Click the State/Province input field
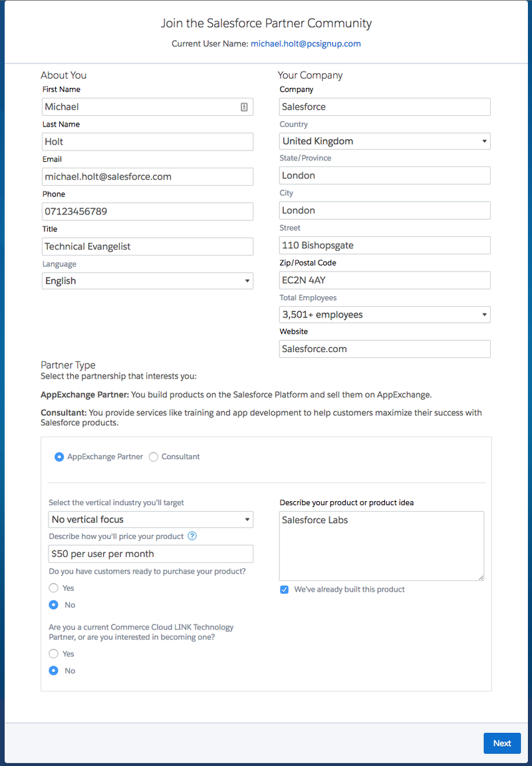 click(384, 176)
